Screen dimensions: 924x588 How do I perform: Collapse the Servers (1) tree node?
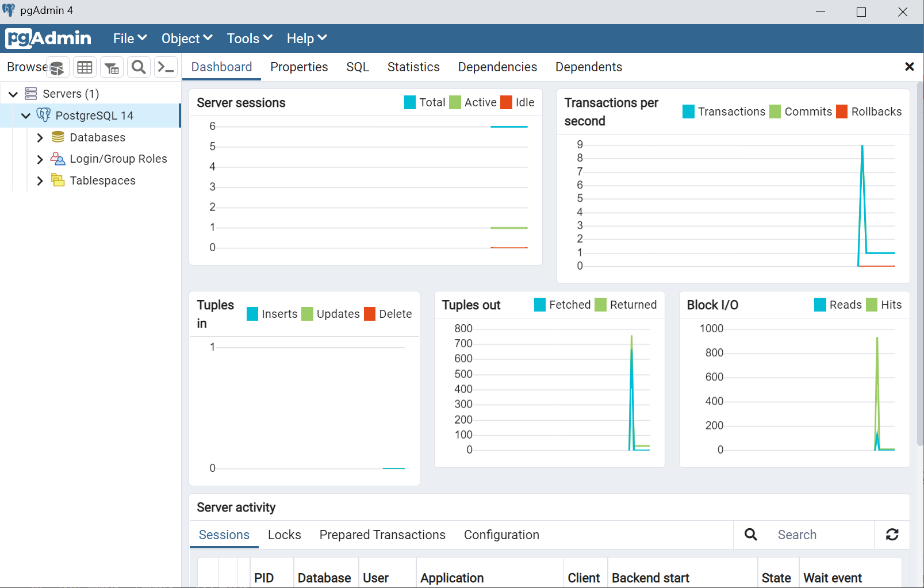pos(13,94)
